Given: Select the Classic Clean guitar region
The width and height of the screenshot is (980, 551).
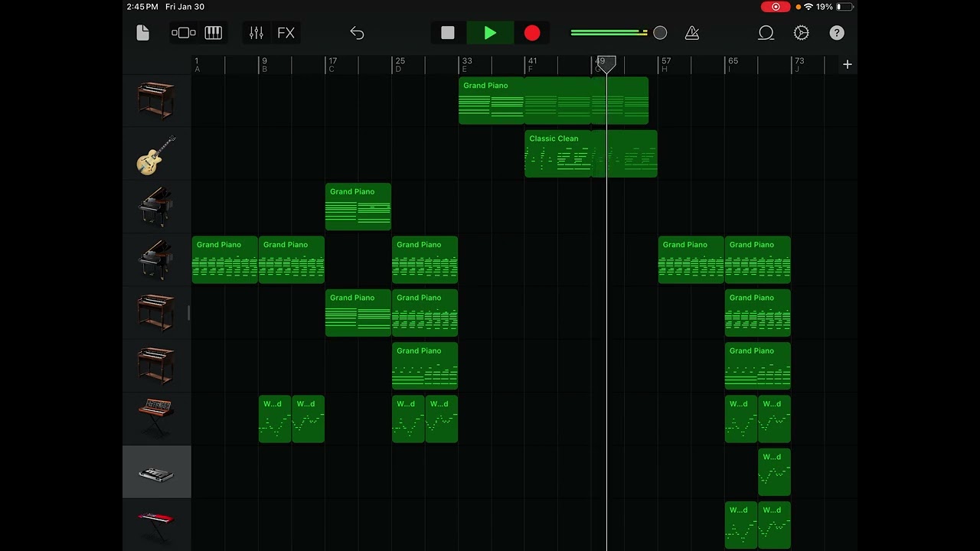Looking at the screenshot, I should click(x=557, y=154).
